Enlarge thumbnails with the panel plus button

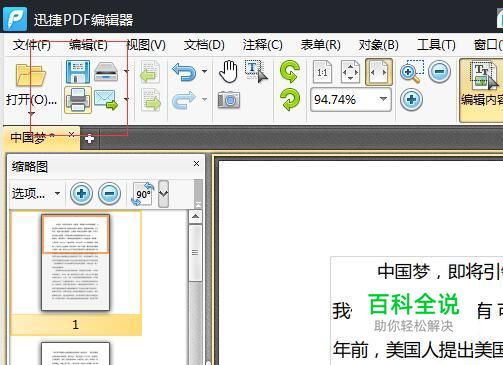[81, 193]
